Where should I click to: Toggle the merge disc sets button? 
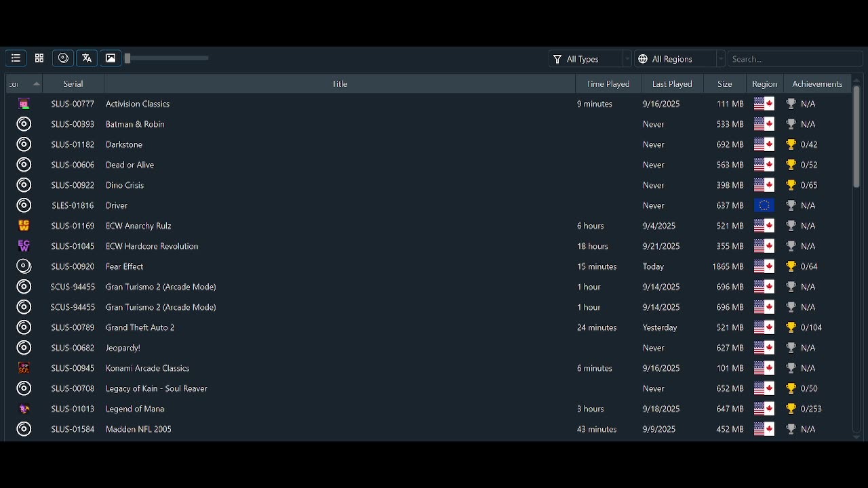pos(63,58)
